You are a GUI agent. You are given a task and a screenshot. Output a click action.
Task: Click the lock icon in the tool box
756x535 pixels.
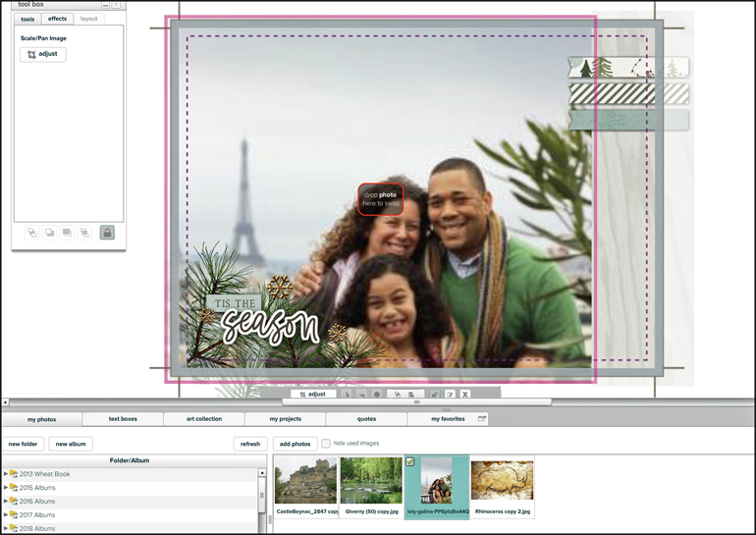tap(107, 233)
